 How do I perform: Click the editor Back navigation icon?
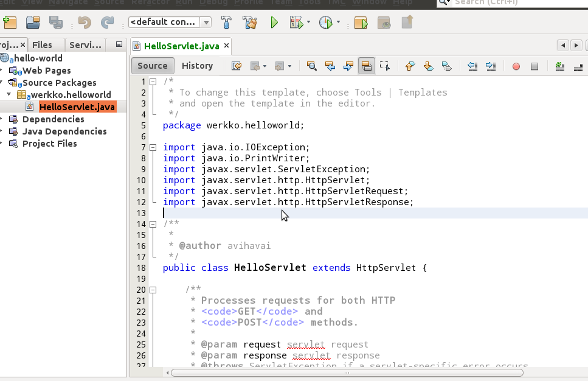tap(255, 66)
